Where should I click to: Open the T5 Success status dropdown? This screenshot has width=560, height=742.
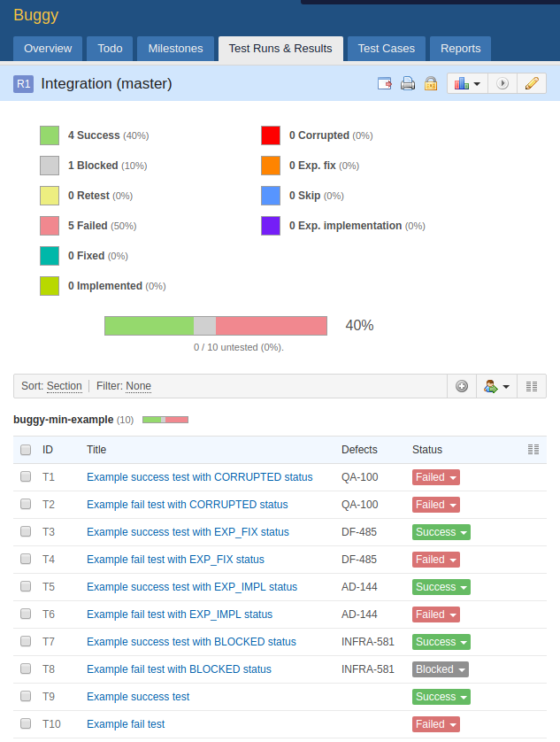(x=441, y=587)
